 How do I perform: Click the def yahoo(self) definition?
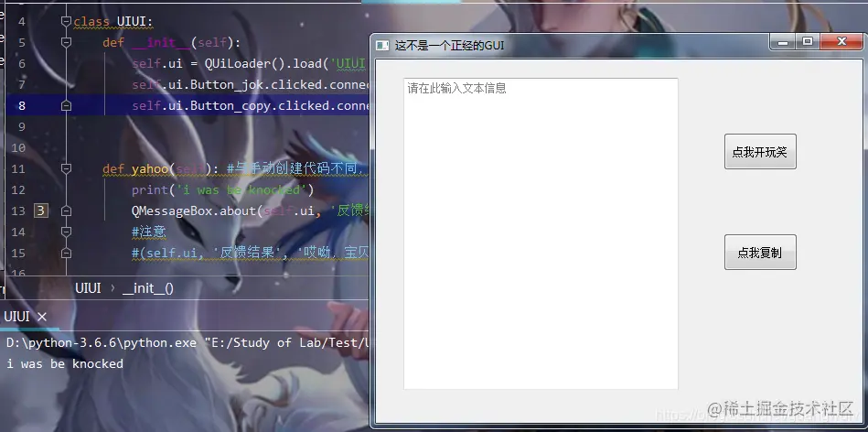(x=161, y=168)
